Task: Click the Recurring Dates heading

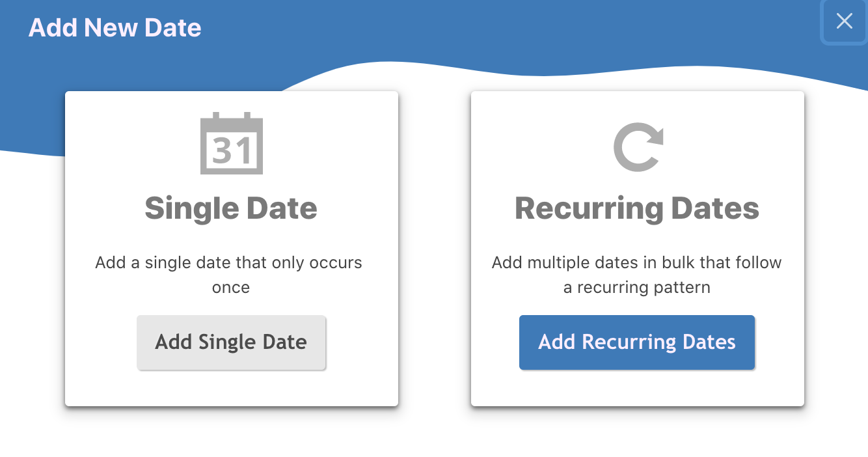Action: (x=637, y=208)
